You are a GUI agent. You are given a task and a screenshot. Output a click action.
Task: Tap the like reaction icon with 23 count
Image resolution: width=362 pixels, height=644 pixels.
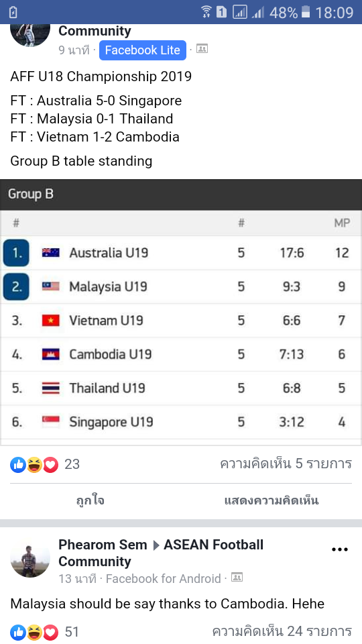click(x=18, y=464)
